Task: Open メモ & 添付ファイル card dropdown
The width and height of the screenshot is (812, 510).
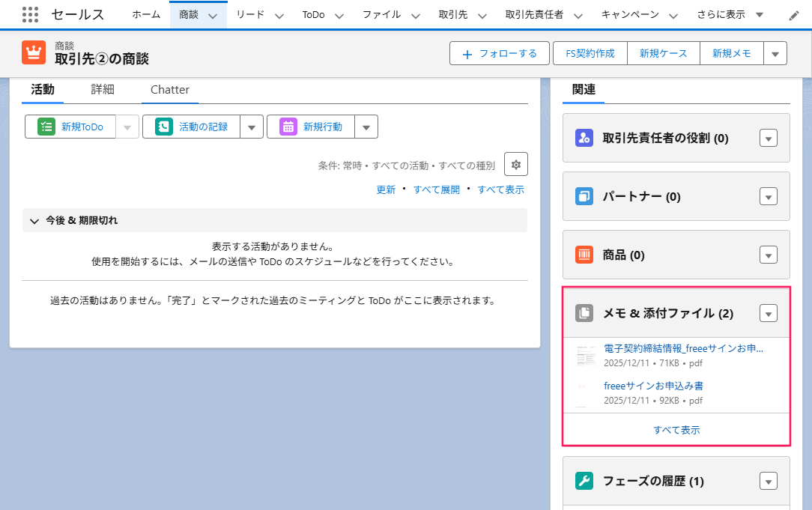Action: [x=769, y=313]
